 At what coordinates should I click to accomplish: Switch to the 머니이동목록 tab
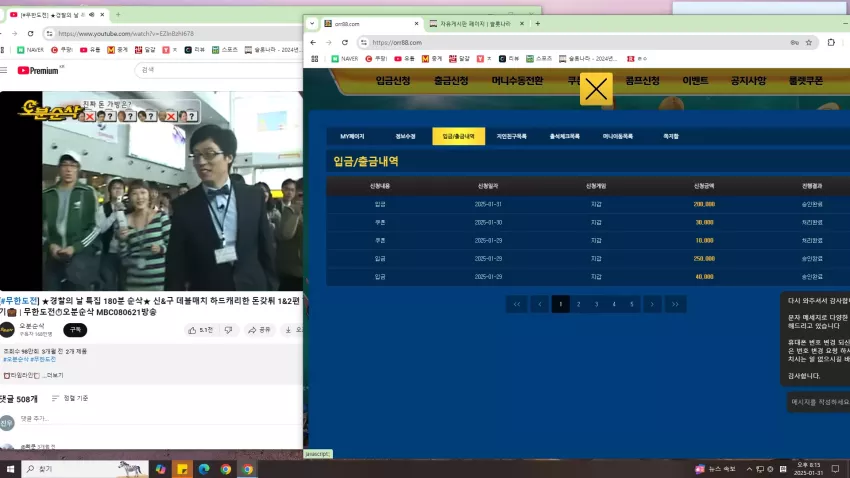[x=618, y=137]
